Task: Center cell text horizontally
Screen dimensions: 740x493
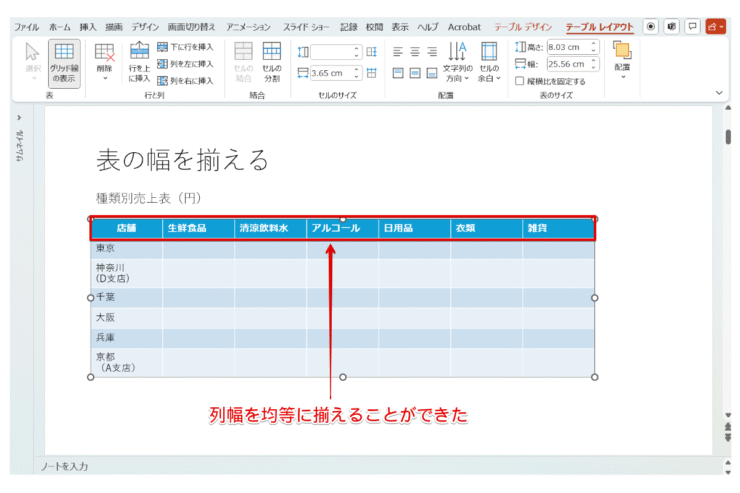Action: click(x=415, y=51)
